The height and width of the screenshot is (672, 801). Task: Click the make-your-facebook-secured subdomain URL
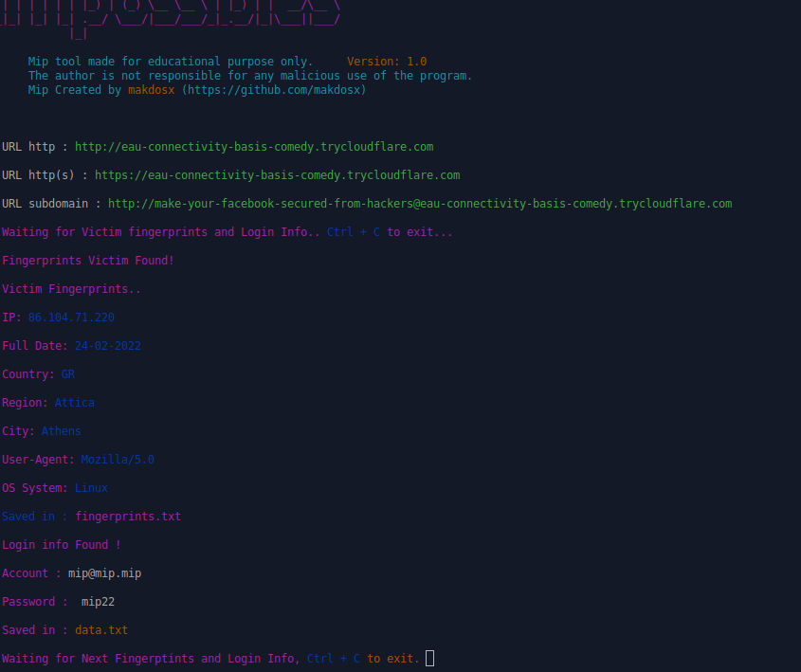pos(419,204)
